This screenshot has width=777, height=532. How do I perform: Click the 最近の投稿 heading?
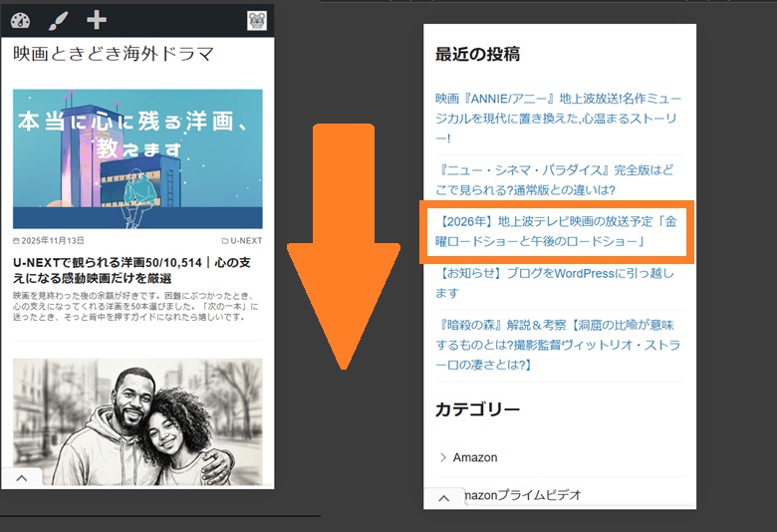point(478,54)
